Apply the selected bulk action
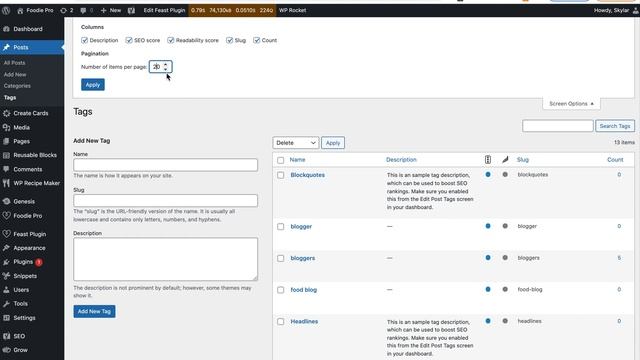The image size is (640, 360). tap(333, 143)
